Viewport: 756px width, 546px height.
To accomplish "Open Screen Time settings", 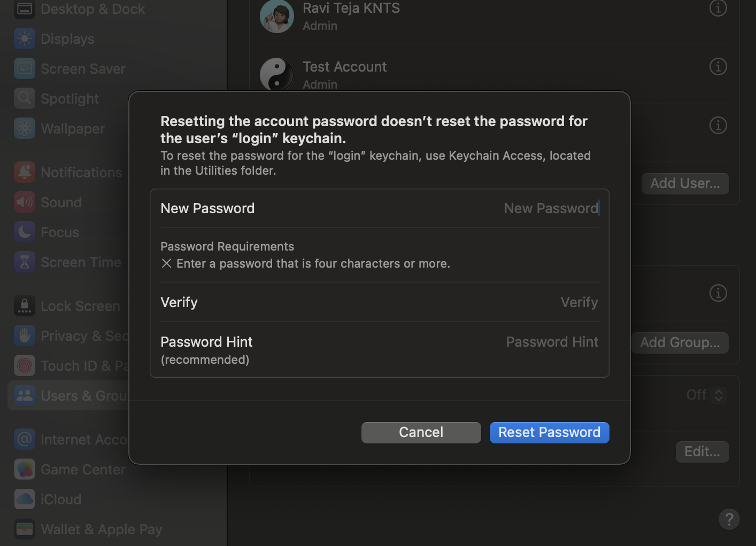I will [x=80, y=262].
